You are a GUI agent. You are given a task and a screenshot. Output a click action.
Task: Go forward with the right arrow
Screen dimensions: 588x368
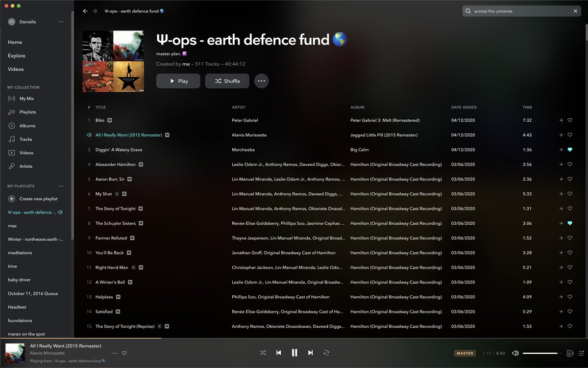(95, 11)
